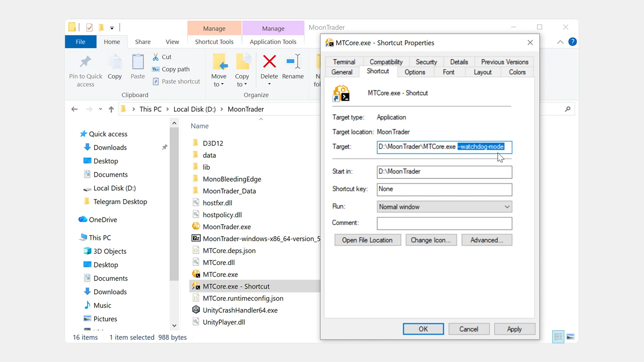Image resolution: width=644 pixels, height=362 pixels.
Task: Collapse the ribbon with chevron
Action: [560, 42]
